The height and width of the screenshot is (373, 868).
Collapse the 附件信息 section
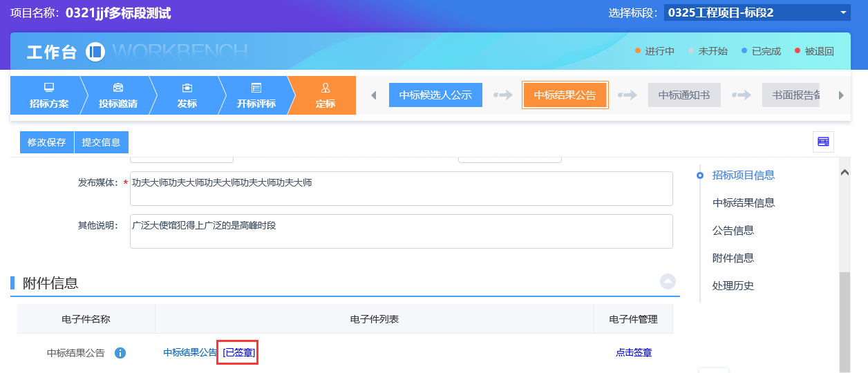click(668, 281)
